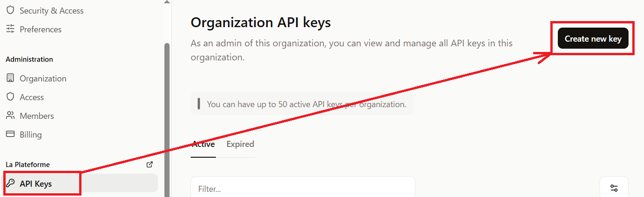
Task: Click the credit card icon beside Billing
Action: coord(10,134)
